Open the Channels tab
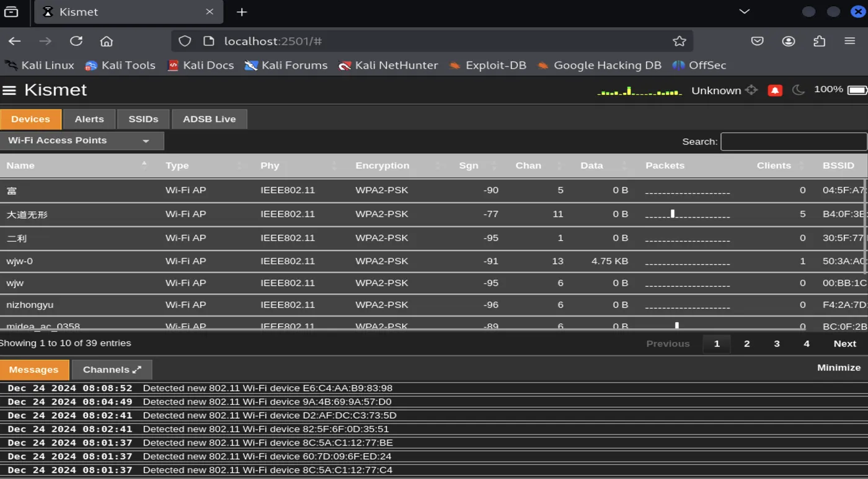Viewport: 868px width, 479px height. click(112, 370)
